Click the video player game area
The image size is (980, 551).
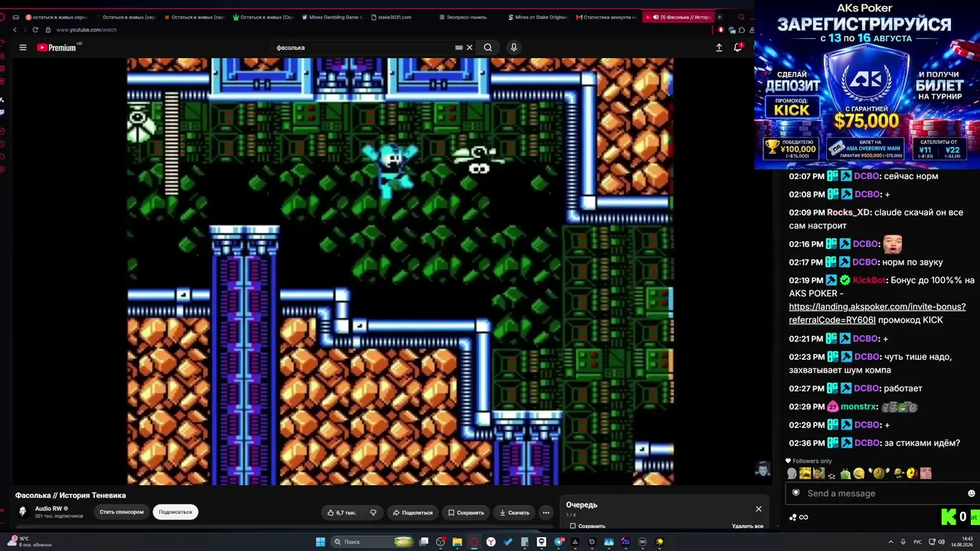click(x=400, y=272)
